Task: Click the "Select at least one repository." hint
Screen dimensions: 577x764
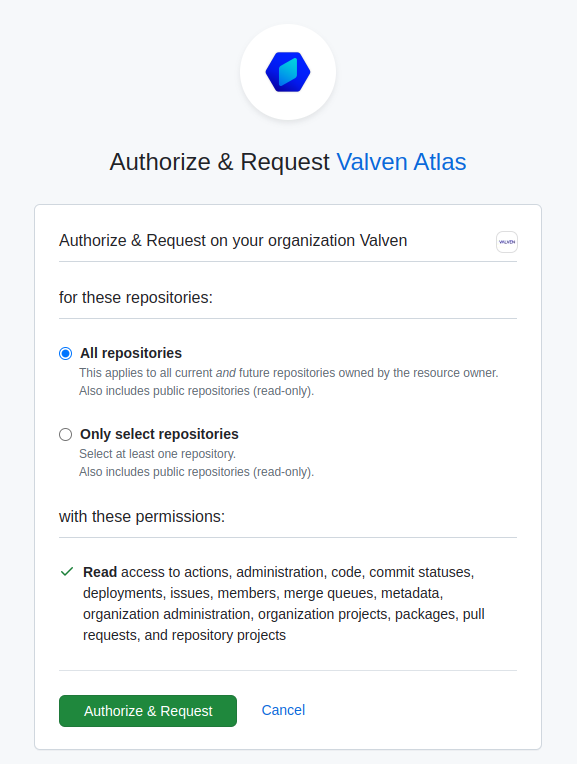Action: tap(157, 454)
